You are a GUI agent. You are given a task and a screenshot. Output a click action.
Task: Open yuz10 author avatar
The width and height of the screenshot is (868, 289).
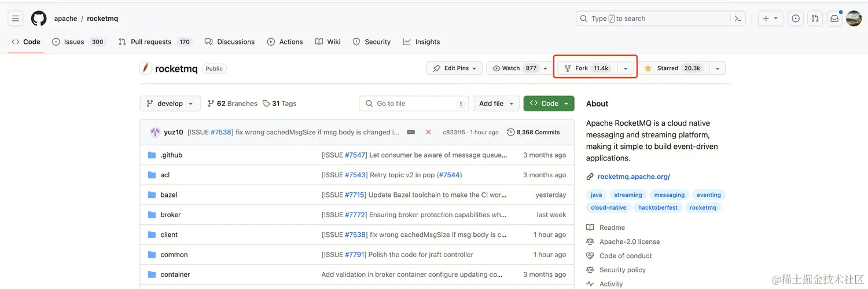coord(155,132)
